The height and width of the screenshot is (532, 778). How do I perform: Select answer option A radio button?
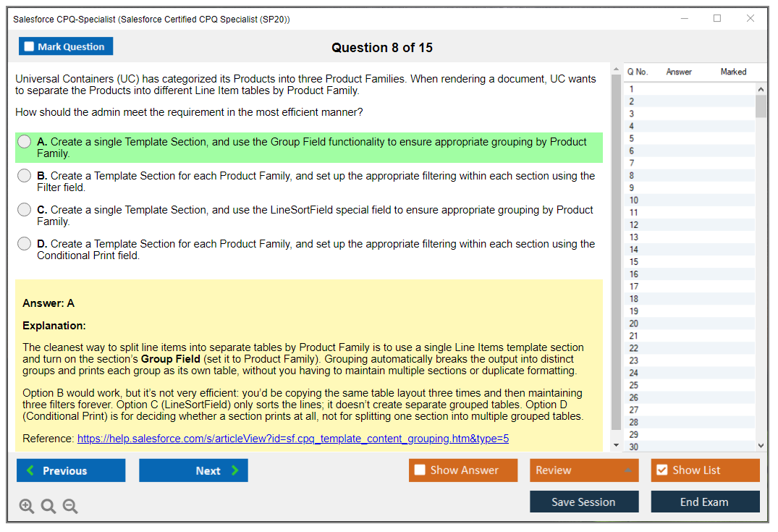pos(25,142)
